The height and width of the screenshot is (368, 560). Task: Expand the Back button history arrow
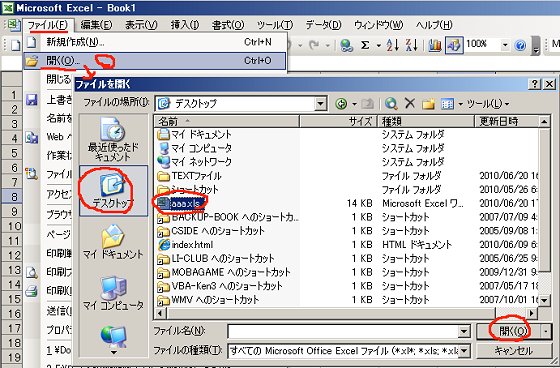pos(355,104)
